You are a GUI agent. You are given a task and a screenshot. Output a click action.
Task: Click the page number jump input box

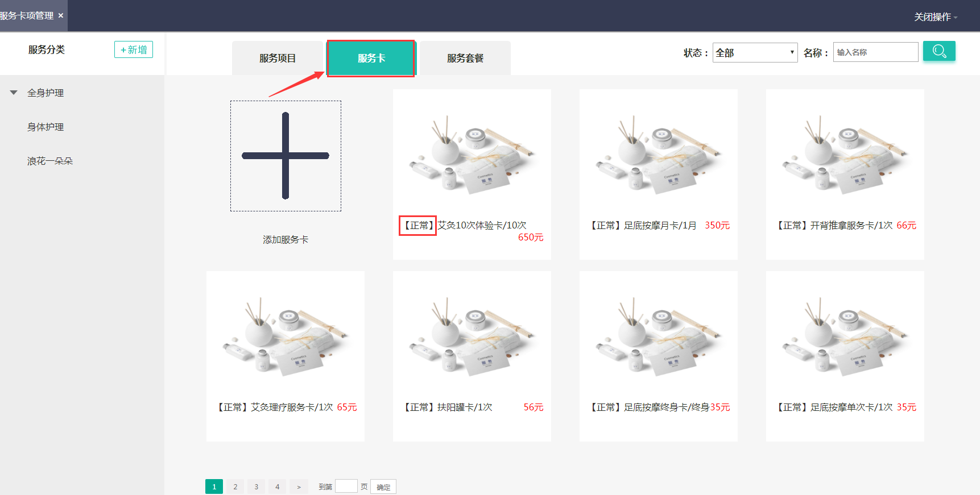[346, 486]
